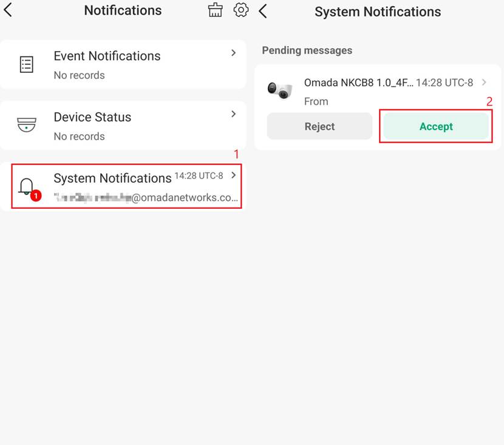Tap Omada NKCB8 1.0_4F device name
The image size is (504, 445).
359,83
